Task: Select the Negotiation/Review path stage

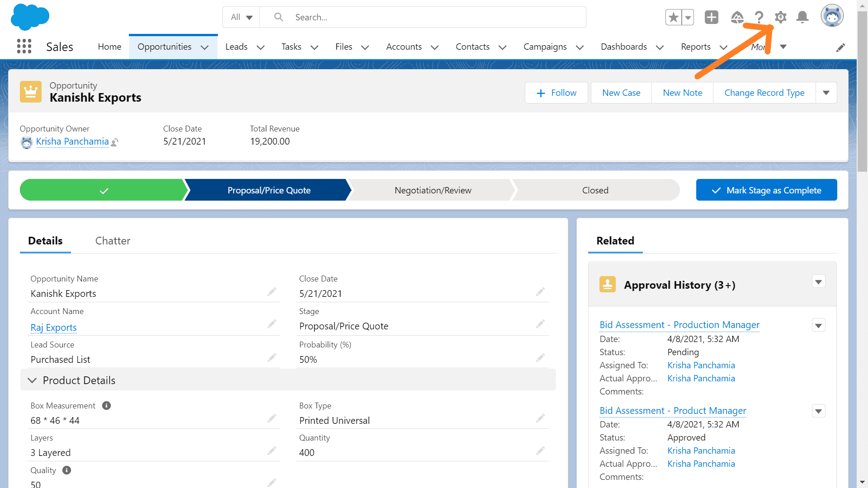Action: click(x=433, y=190)
